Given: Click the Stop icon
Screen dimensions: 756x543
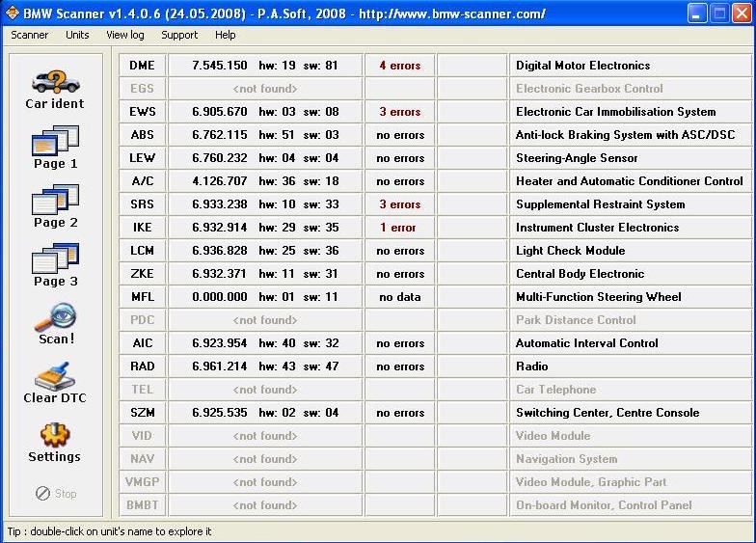Looking at the screenshot, I should coord(42,494).
